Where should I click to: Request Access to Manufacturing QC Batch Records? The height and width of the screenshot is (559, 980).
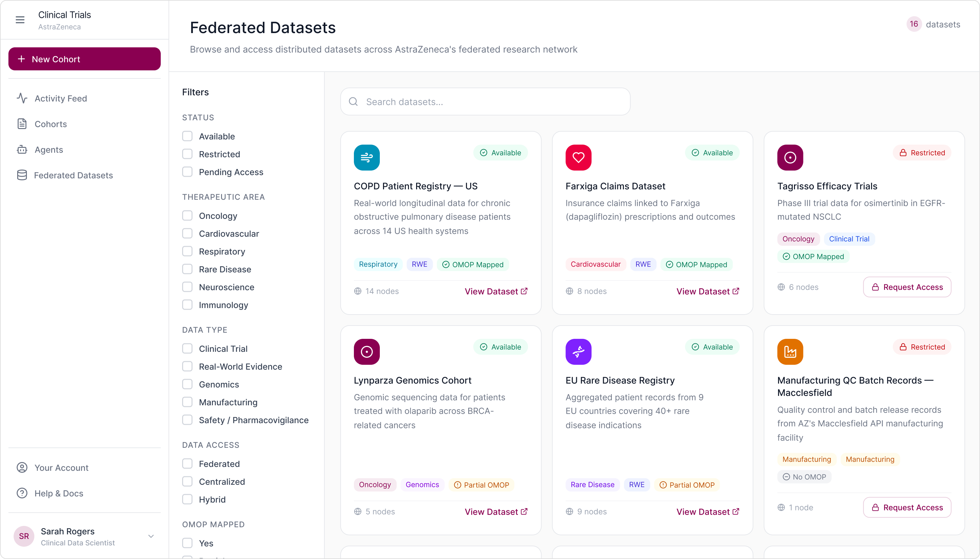(x=907, y=507)
